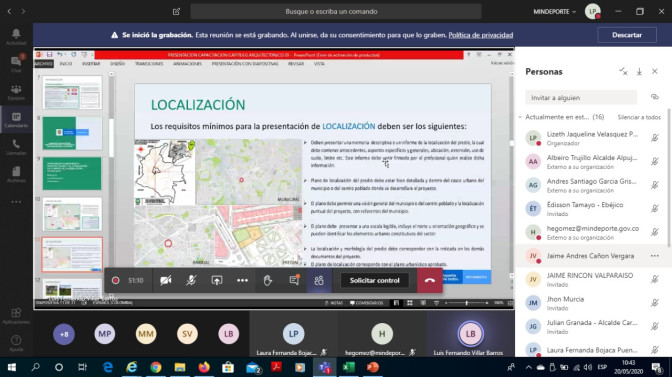Select participant JAIME RINCON VALPARAISO
The width and height of the screenshot is (672, 377).
click(591, 279)
